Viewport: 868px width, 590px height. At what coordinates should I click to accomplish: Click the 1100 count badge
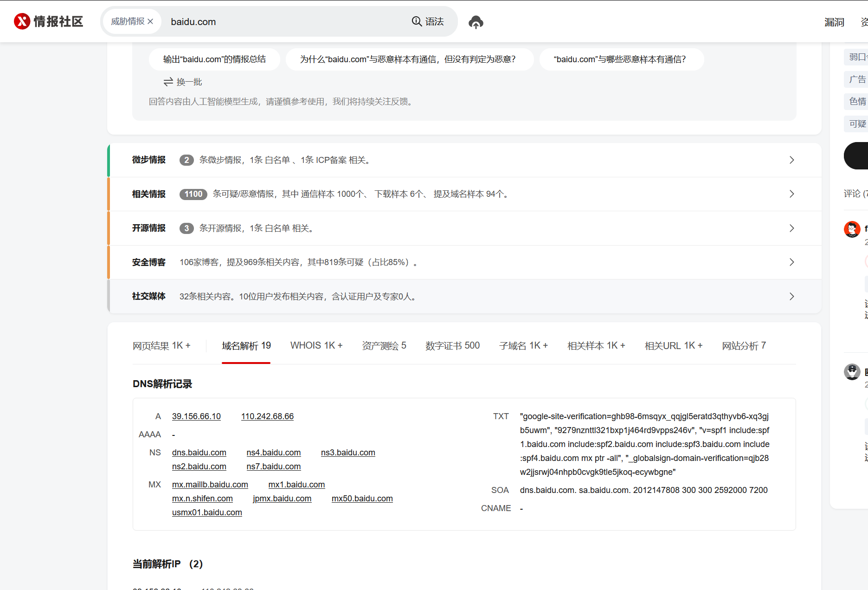point(193,194)
